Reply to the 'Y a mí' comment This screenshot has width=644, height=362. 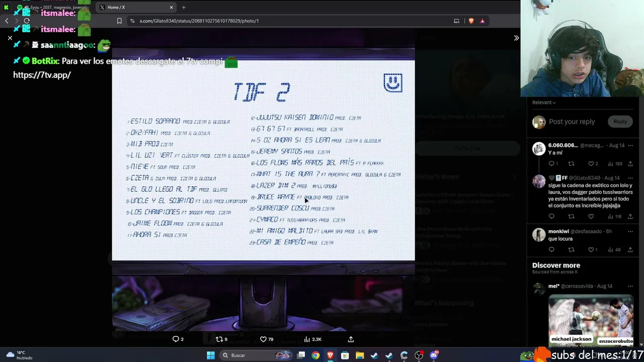point(551,164)
